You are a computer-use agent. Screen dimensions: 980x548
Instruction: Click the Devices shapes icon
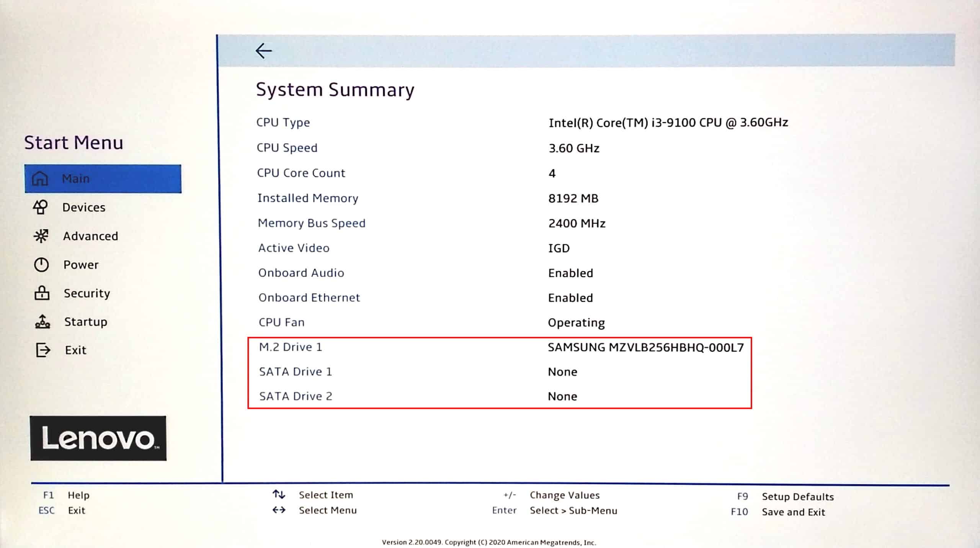point(40,207)
